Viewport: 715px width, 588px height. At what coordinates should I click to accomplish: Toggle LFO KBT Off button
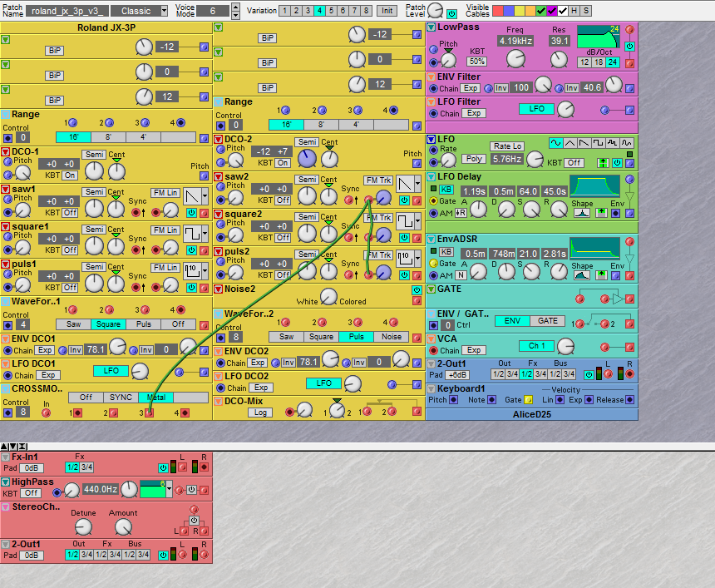(x=574, y=163)
